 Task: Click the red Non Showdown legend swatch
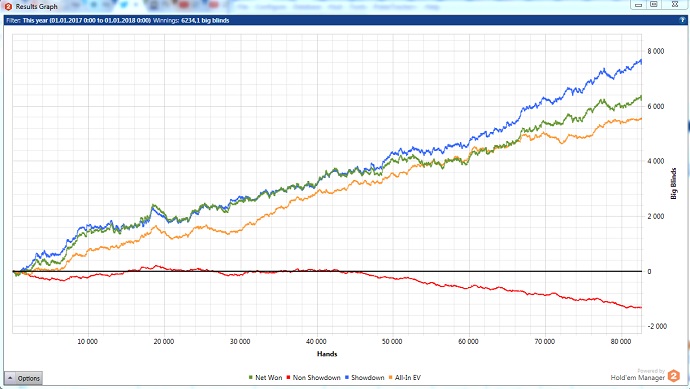(288, 378)
